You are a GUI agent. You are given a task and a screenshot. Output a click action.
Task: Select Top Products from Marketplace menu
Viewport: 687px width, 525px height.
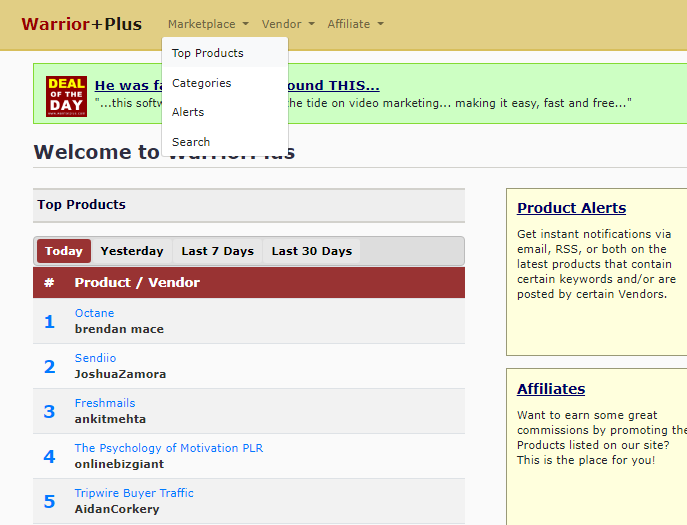tap(225, 53)
